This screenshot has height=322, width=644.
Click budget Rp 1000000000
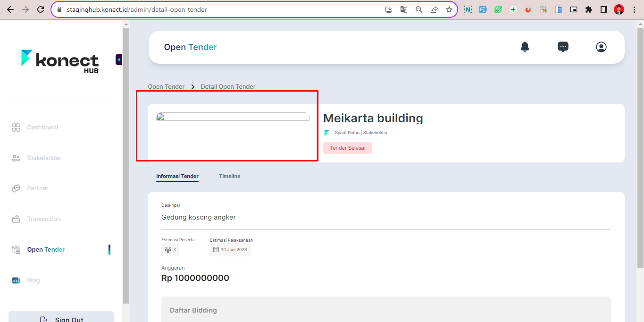pyautogui.click(x=195, y=278)
